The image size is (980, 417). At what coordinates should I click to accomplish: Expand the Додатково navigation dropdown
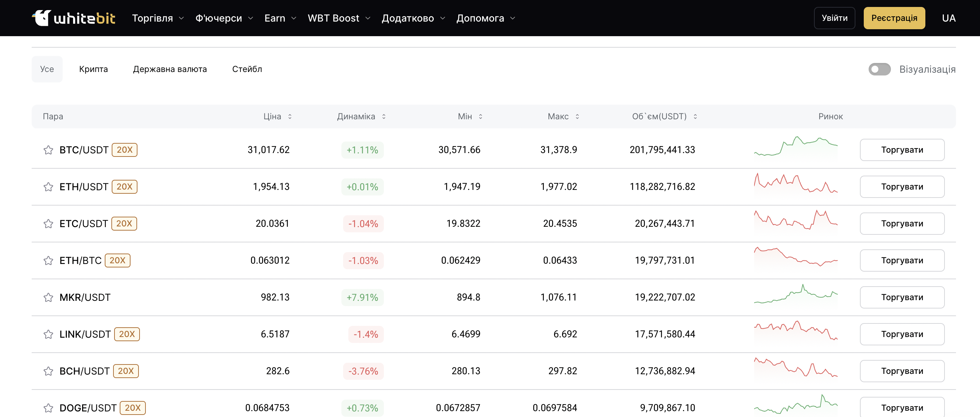tap(412, 18)
